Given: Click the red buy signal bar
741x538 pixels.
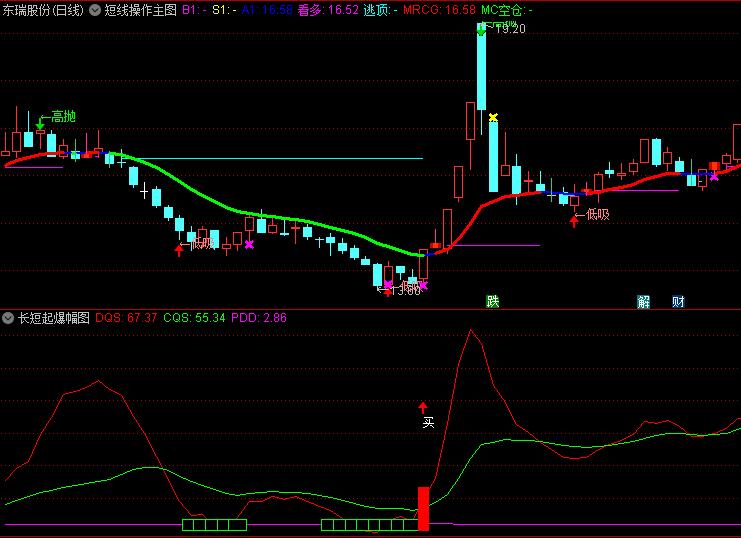Looking at the screenshot, I should (423, 508).
